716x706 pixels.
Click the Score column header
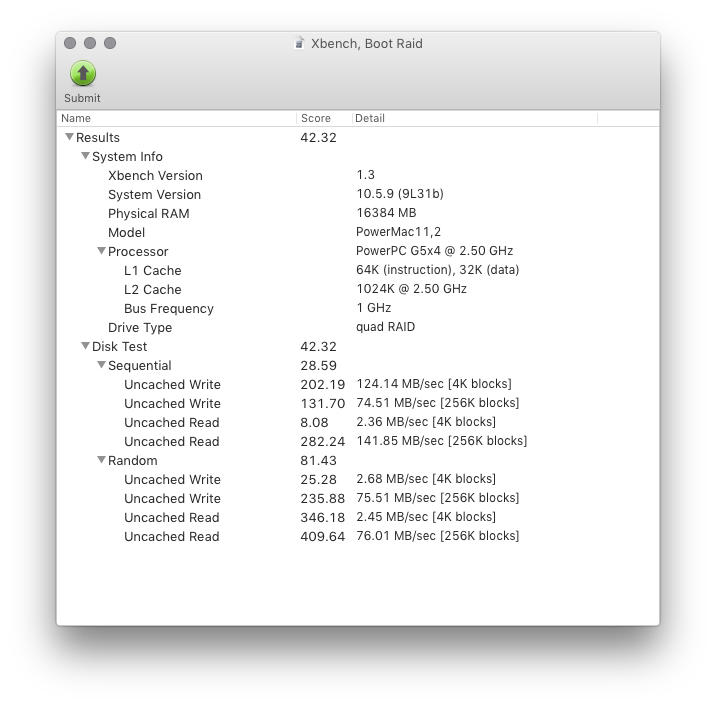pyautogui.click(x=325, y=118)
